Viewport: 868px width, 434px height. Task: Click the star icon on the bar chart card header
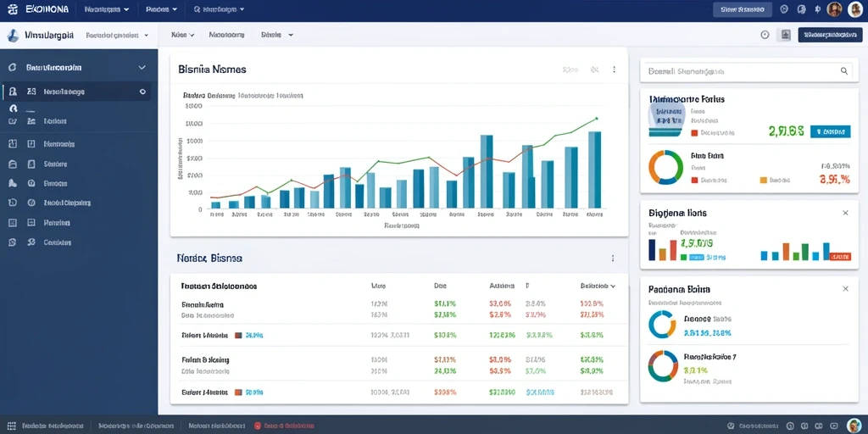pos(594,70)
